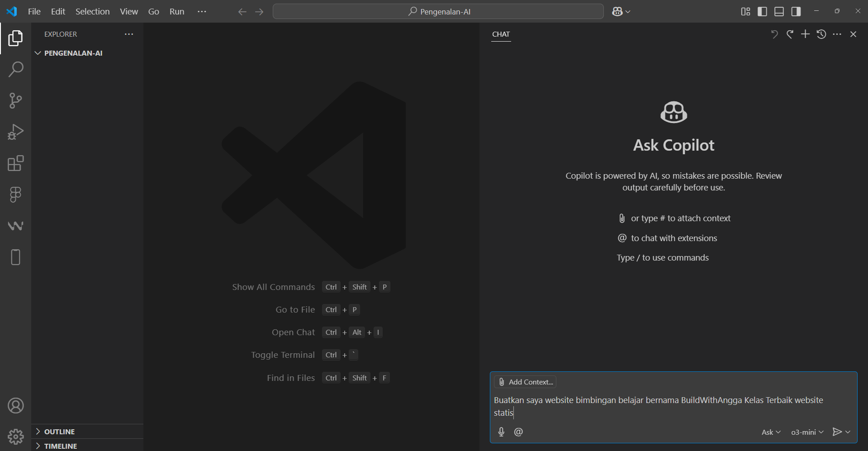Open Explorer views and more actions ellipsis

point(129,34)
